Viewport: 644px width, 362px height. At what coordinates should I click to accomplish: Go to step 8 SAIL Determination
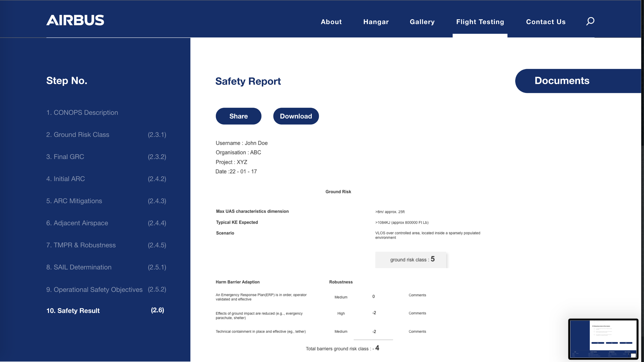pyautogui.click(x=79, y=267)
